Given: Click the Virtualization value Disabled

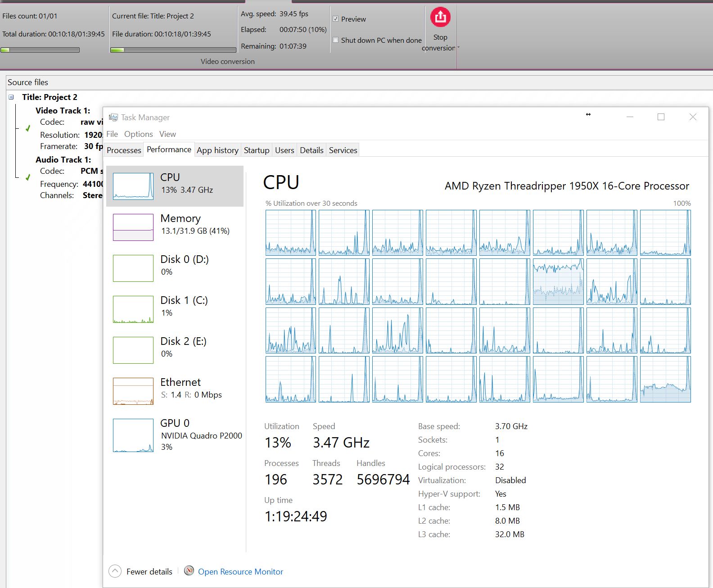Looking at the screenshot, I should click(510, 480).
